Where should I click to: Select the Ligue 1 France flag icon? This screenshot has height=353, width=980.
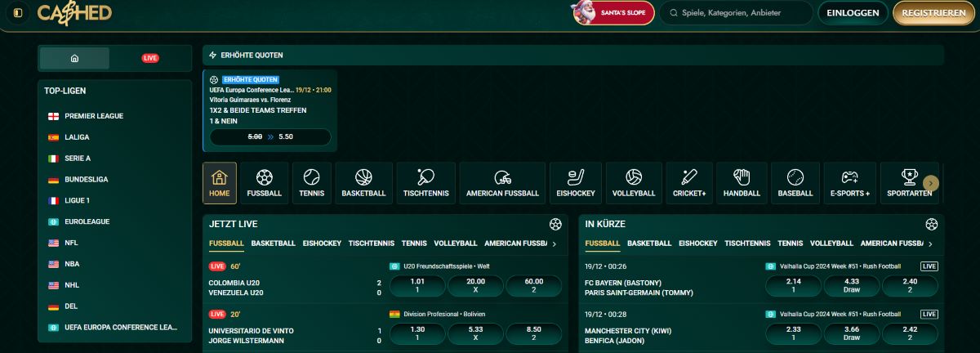click(53, 201)
